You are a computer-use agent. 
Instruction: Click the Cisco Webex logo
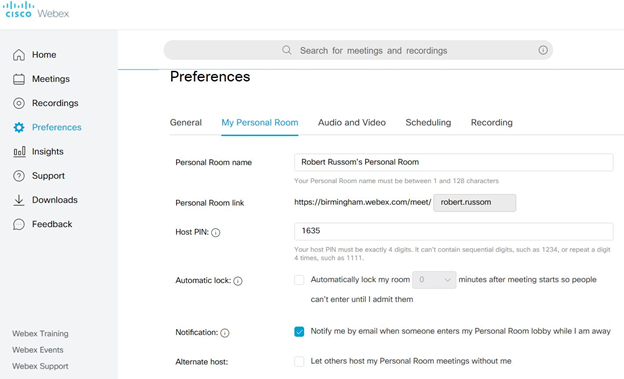(x=37, y=10)
